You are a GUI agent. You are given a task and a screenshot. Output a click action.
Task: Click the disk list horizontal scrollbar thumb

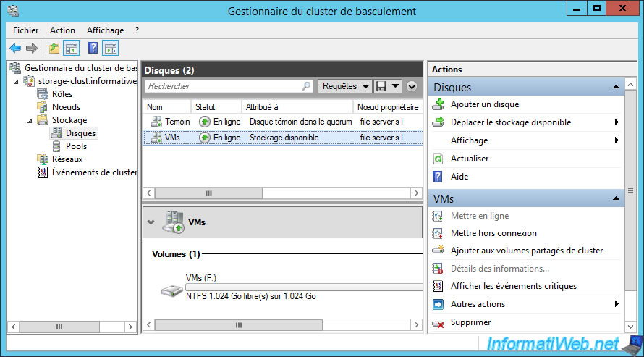tap(208, 193)
